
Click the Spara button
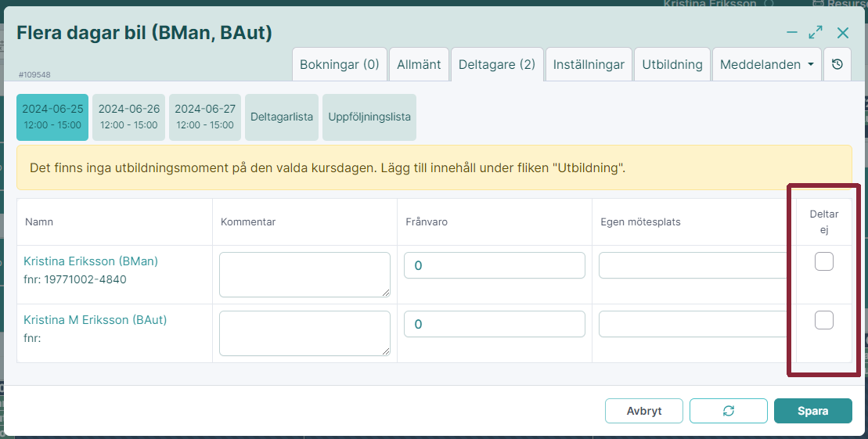pos(812,411)
